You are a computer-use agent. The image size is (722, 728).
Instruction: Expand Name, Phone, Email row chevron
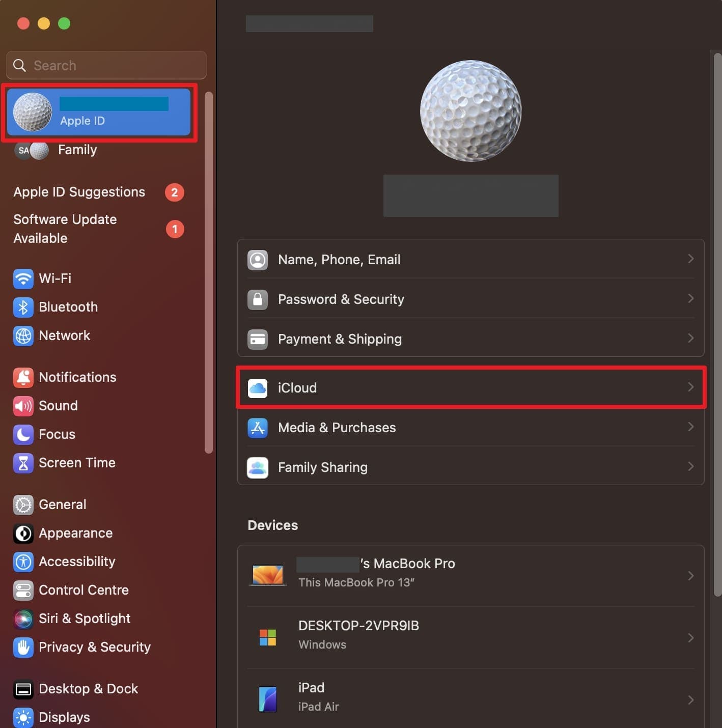pyautogui.click(x=691, y=259)
